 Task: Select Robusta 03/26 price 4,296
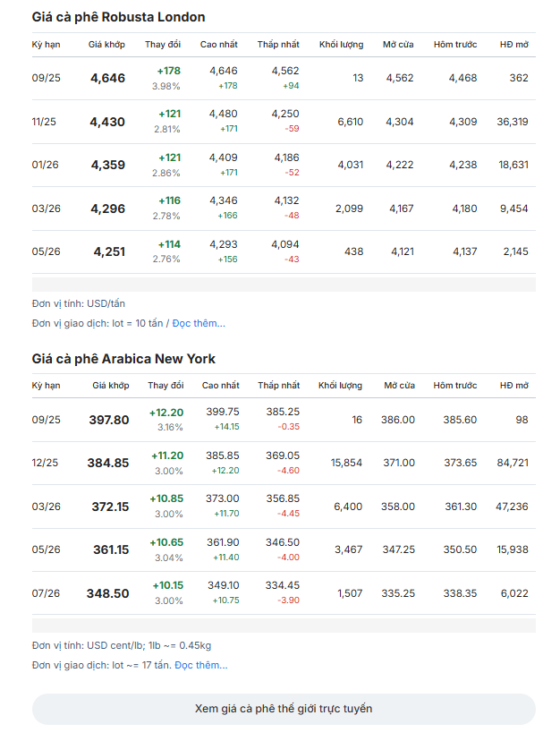tap(107, 209)
